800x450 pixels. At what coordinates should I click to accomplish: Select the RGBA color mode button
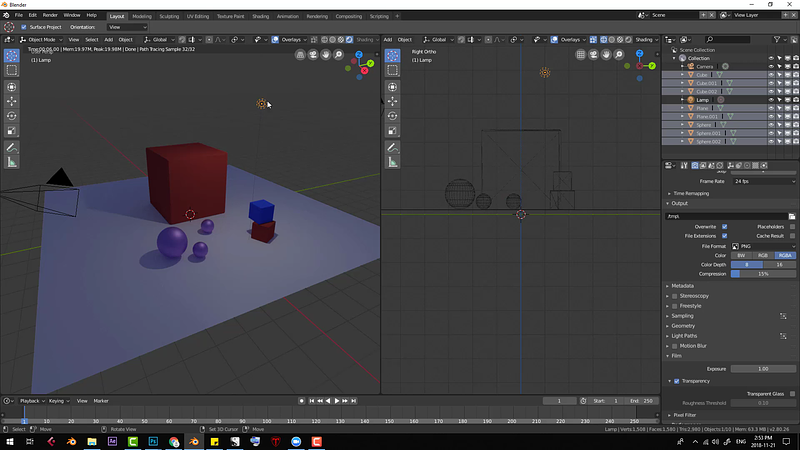click(785, 255)
